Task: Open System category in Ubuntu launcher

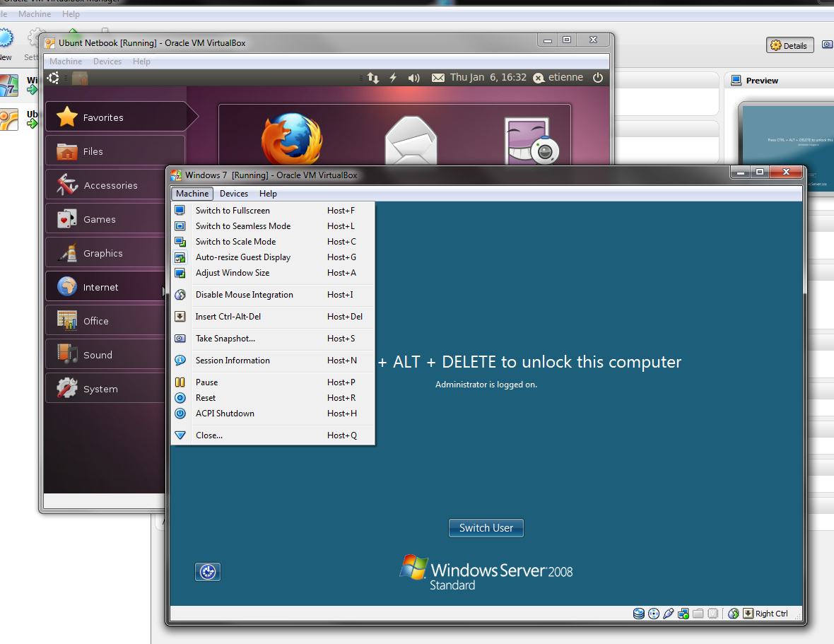Action: [x=105, y=389]
